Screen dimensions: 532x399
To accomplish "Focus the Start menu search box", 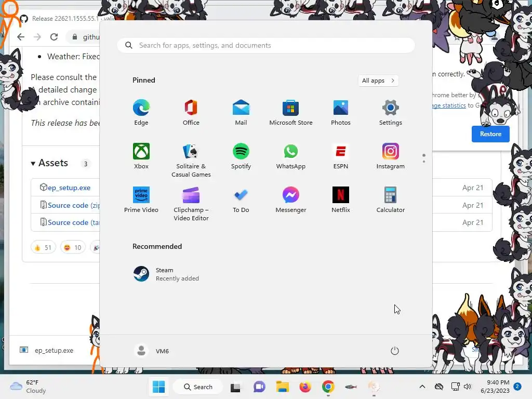I will point(266,46).
